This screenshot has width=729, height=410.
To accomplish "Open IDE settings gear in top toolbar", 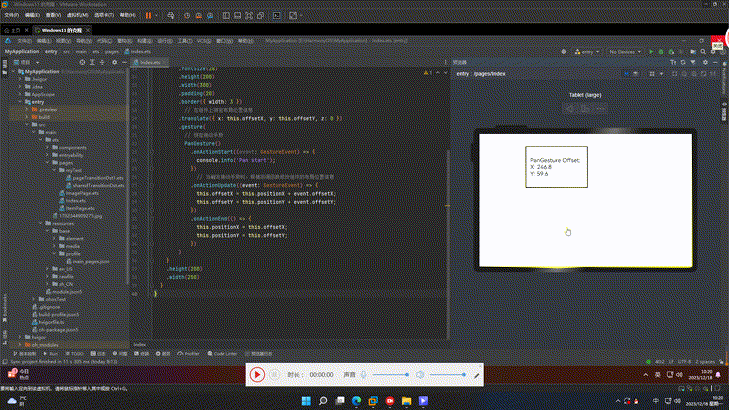I will (713, 52).
